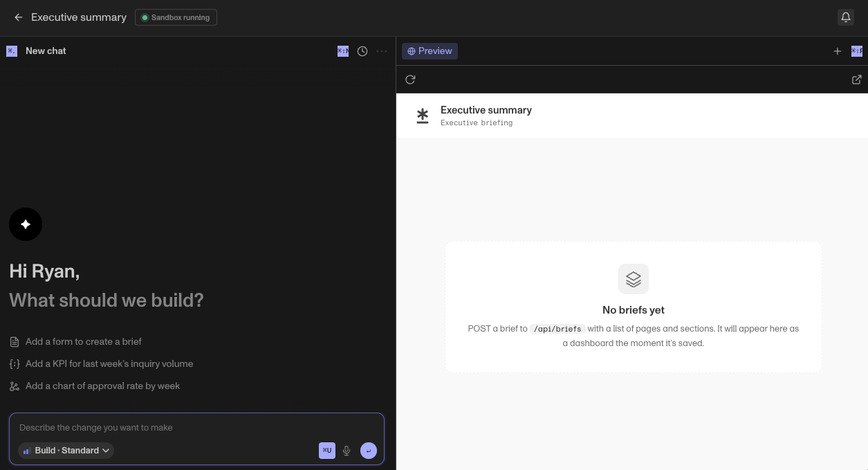Click the asterisk logo in preview header
The height and width of the screenshot is (470, 868).
pyautogui.click(x=423, y=116)
